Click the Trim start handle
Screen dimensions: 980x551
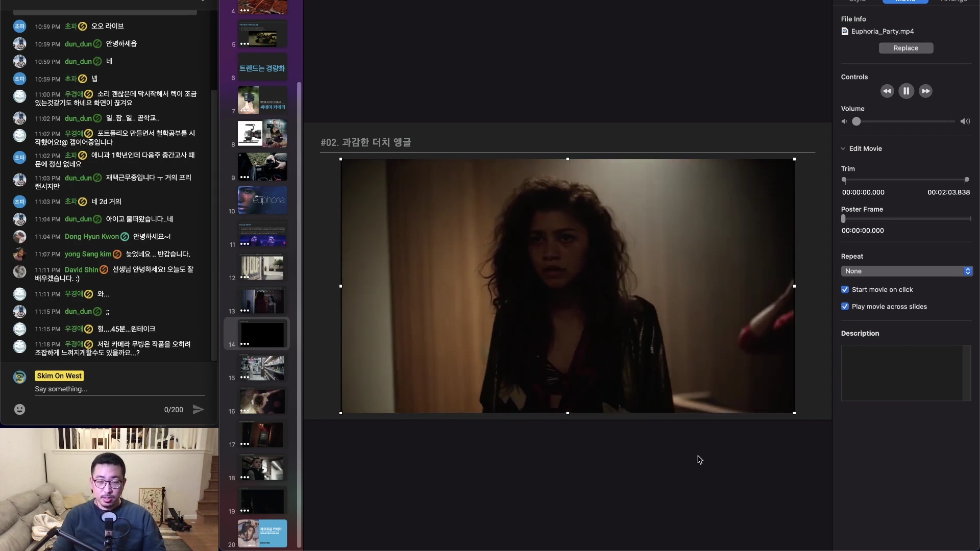[844, 180]
